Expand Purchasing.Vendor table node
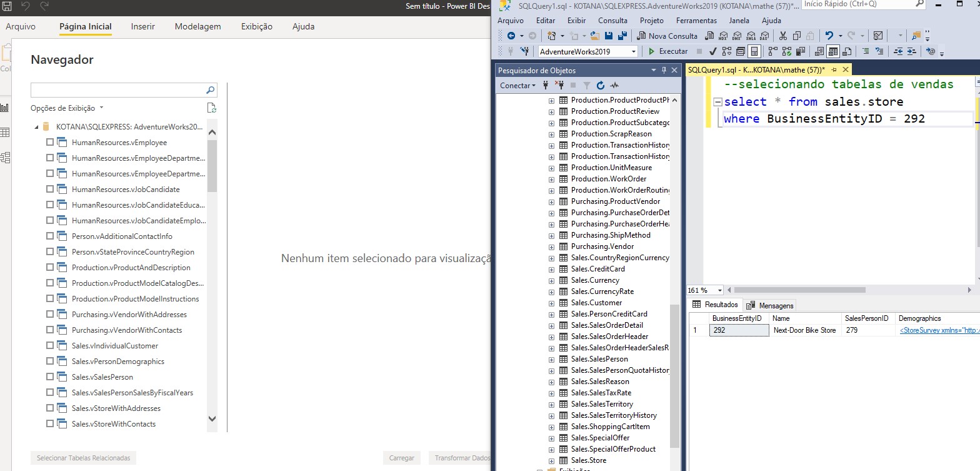 (552, 246)
